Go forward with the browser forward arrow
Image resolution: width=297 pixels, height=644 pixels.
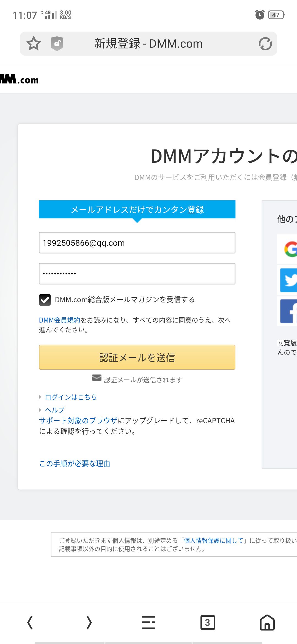tap(89, 623)
